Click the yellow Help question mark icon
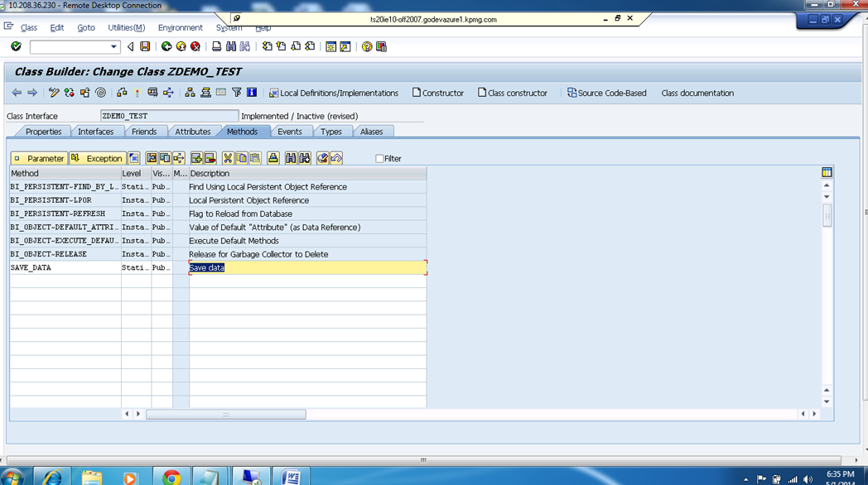Viewport: 868px width, 485px height. pos(366,46)
